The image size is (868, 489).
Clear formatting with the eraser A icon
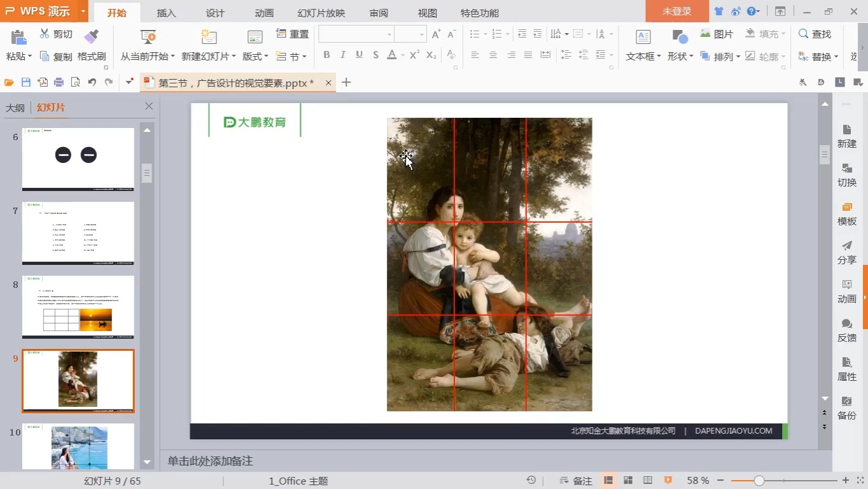(451, 55)
